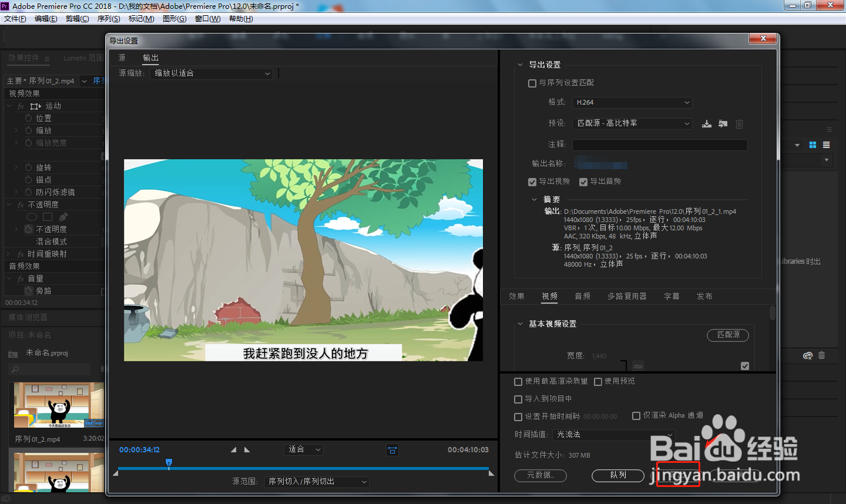Select the ellipse mask tool under 不透明度
The width and height of the screenshot is (846, 504).
pyautogui.click(x=32, y=217)
